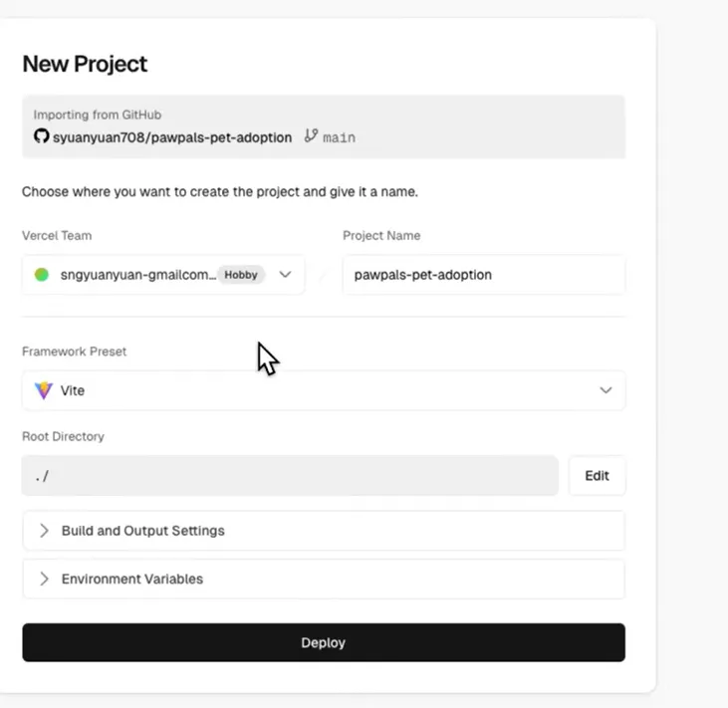728x708 pixels.
Task: Click the main branch label
Action: 340,137
